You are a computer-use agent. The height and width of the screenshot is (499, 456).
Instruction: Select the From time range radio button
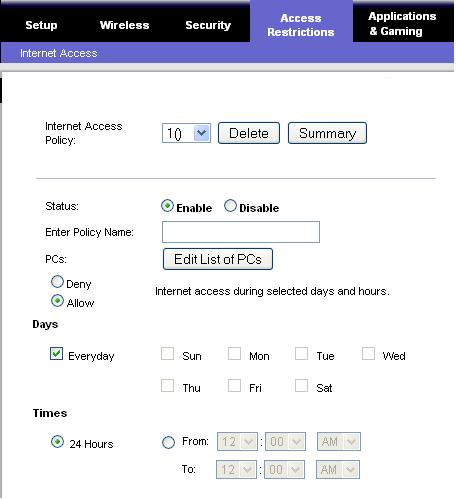(168, 442)
